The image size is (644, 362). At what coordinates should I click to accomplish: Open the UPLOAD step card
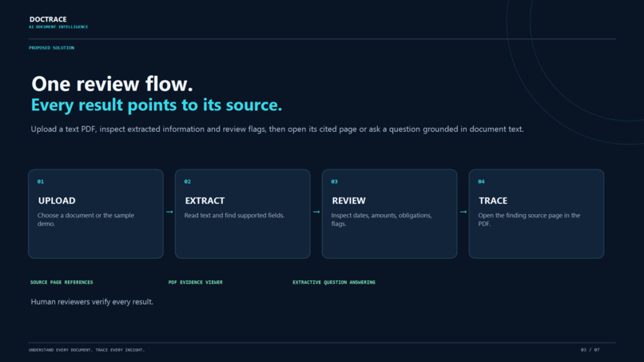tap(96, 213)
